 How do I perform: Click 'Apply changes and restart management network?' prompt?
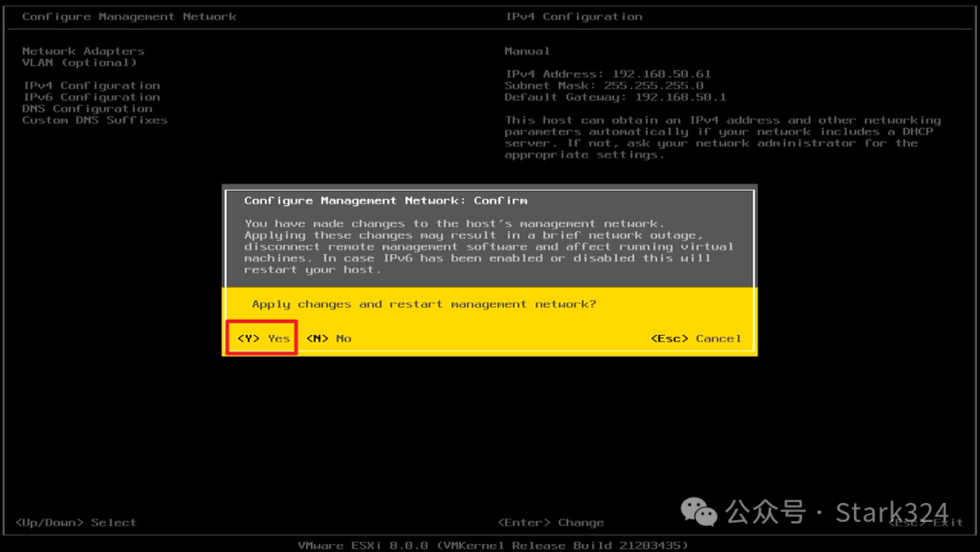click(424, 304)
